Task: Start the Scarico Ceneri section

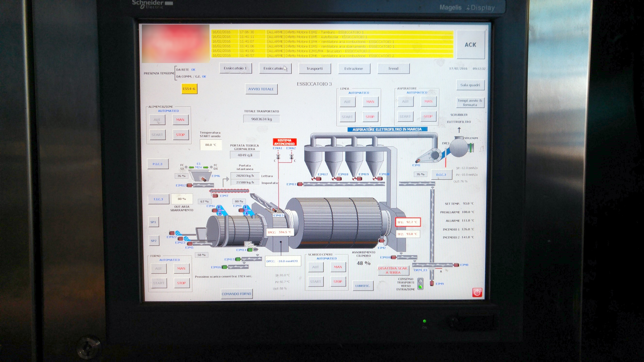Action: (315, 282)
